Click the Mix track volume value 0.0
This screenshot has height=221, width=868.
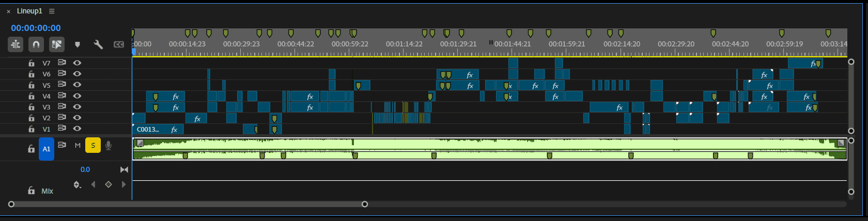pos(85,169)
